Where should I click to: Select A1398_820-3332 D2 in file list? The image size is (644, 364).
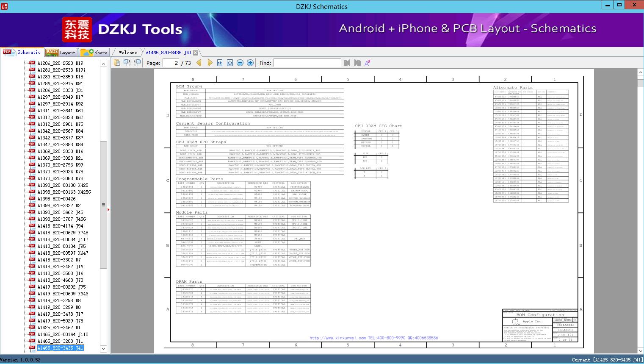pyautogui.click(x=59, y=206)
